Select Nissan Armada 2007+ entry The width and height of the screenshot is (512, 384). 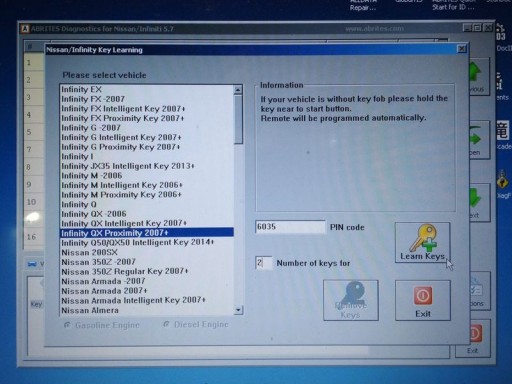click(147, 291)
